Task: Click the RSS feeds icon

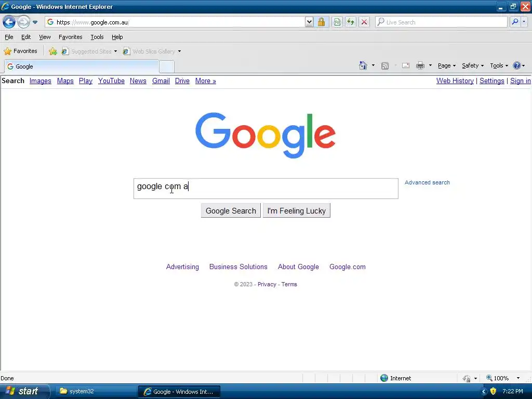Action: [385, 66]
